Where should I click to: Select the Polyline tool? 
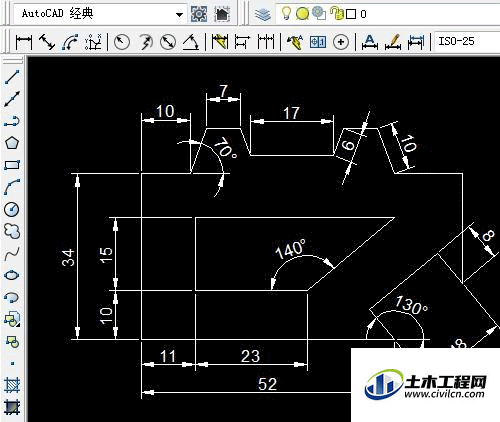pyautogui.click(x=12, y=121)
